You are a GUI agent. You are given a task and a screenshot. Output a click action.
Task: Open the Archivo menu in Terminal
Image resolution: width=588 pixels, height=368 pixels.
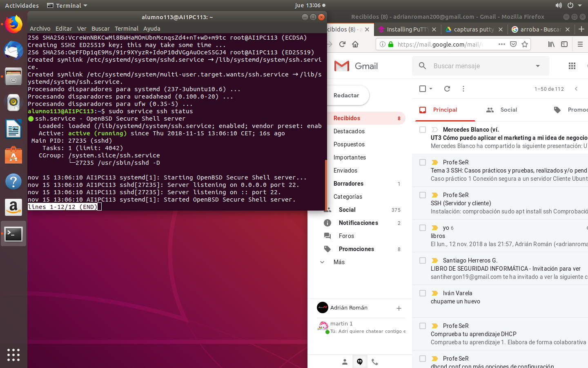coord(40,29)
